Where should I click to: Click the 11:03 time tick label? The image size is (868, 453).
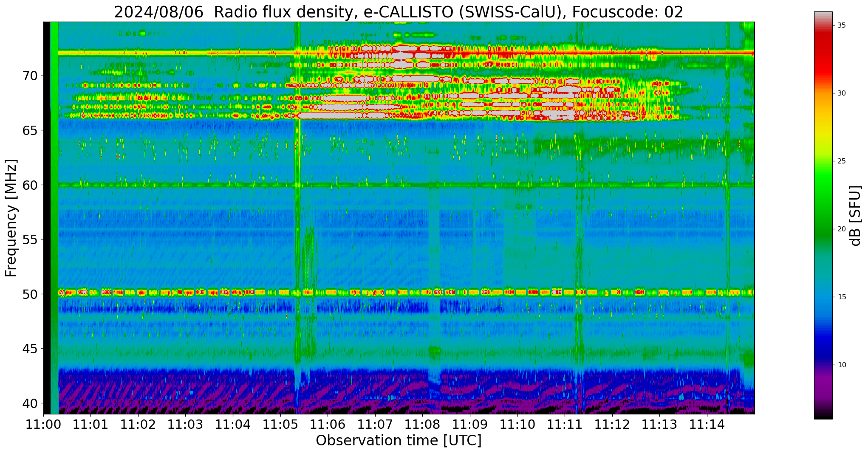pyautogui.click(x=185, y=425)
